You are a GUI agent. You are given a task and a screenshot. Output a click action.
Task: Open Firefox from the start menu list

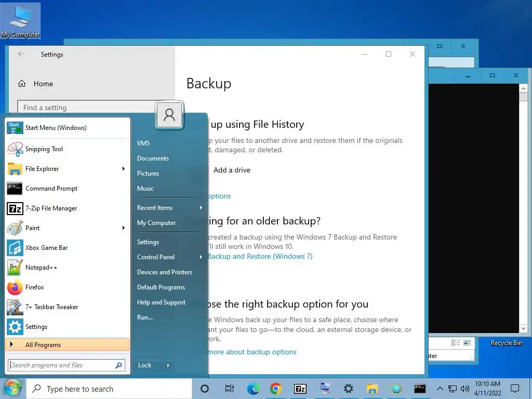point(68,287)
